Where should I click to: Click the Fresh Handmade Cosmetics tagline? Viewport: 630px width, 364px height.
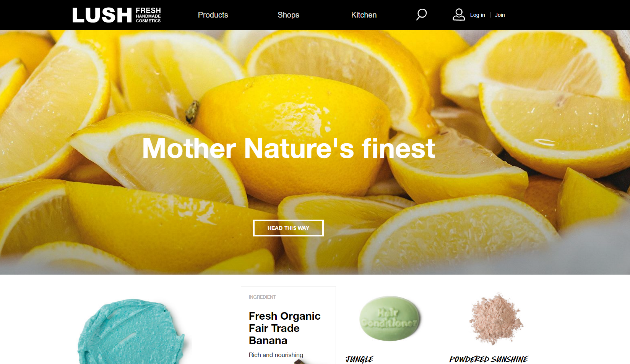point(148,15)
